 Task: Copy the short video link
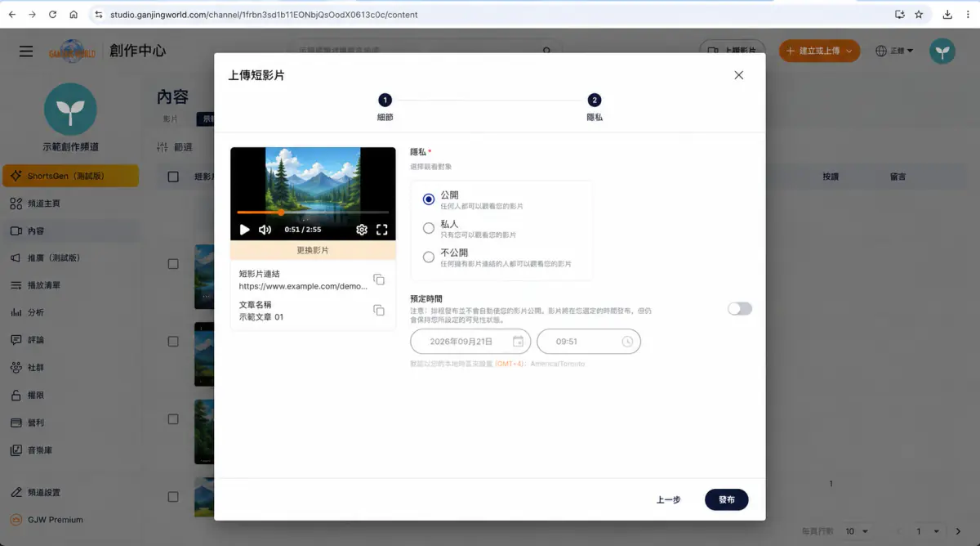379,280
